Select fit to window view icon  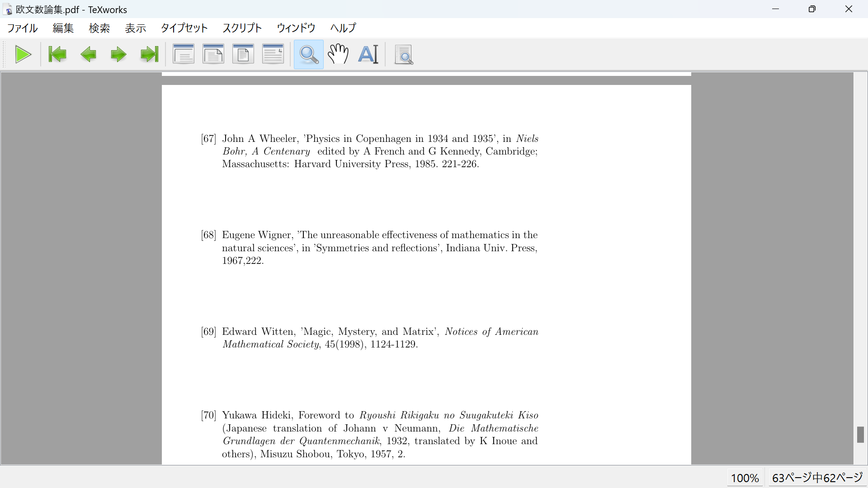(x=243, y=54)
